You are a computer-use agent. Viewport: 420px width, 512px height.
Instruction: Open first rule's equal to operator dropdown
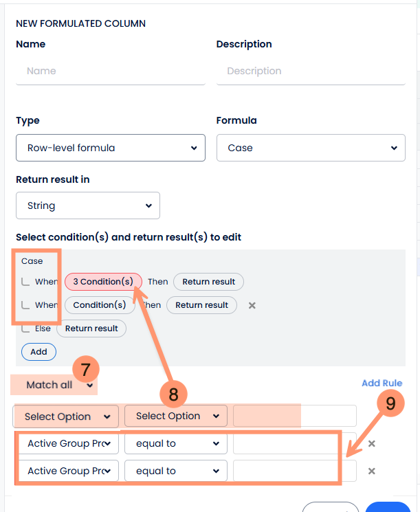coord(176,444)
